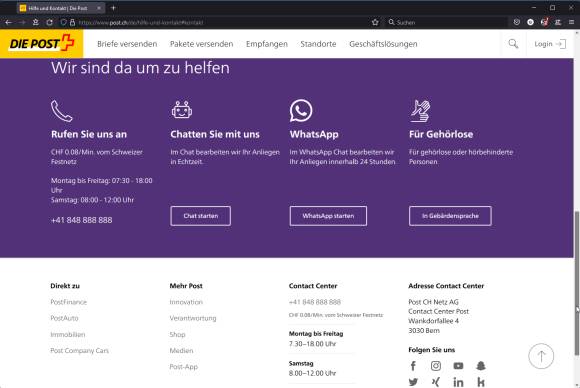
Task: Open the Shop footer link
Action: click(x=177, y=334)
